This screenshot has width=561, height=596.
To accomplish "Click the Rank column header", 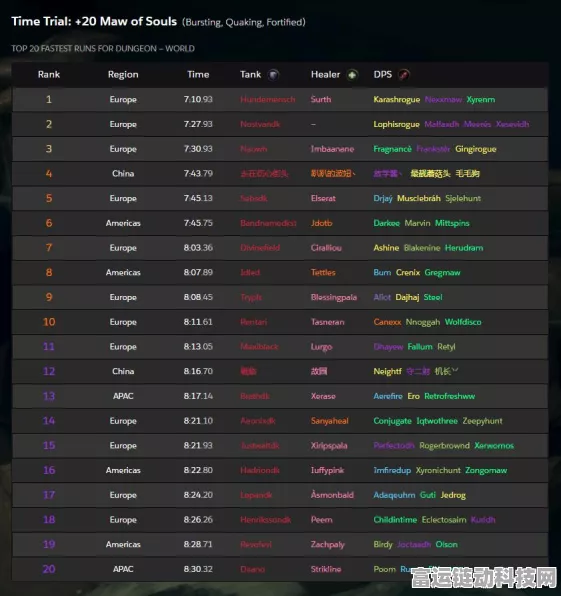I will 49,74.
